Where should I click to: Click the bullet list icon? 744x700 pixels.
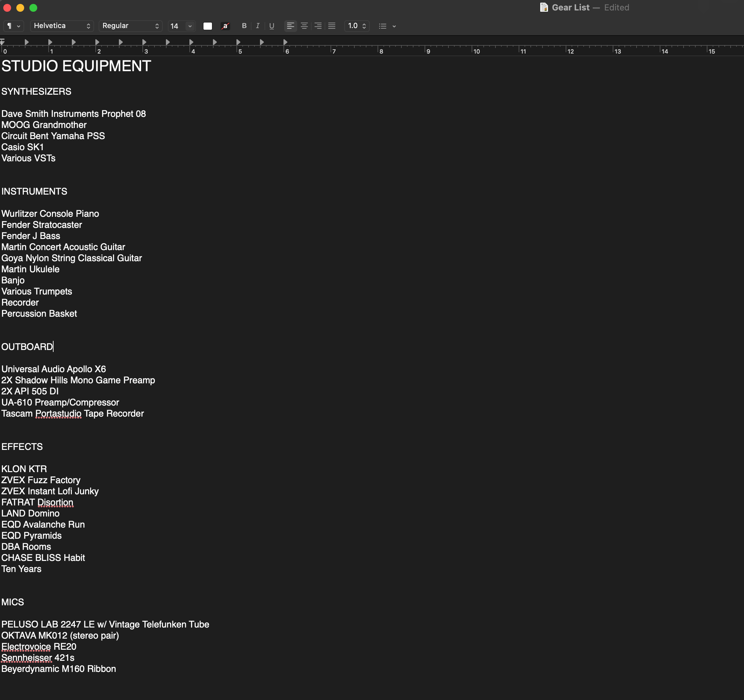(x=382, y=26)
